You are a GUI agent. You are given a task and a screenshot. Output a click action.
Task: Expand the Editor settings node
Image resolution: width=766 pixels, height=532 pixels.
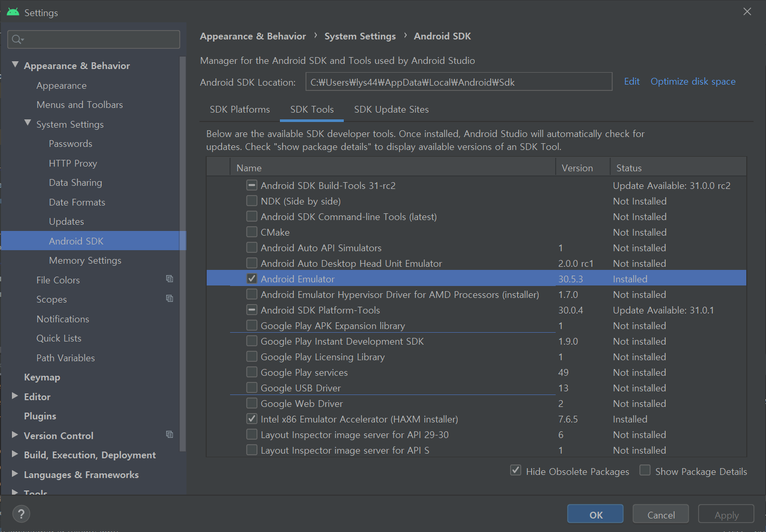coord(15,395)
